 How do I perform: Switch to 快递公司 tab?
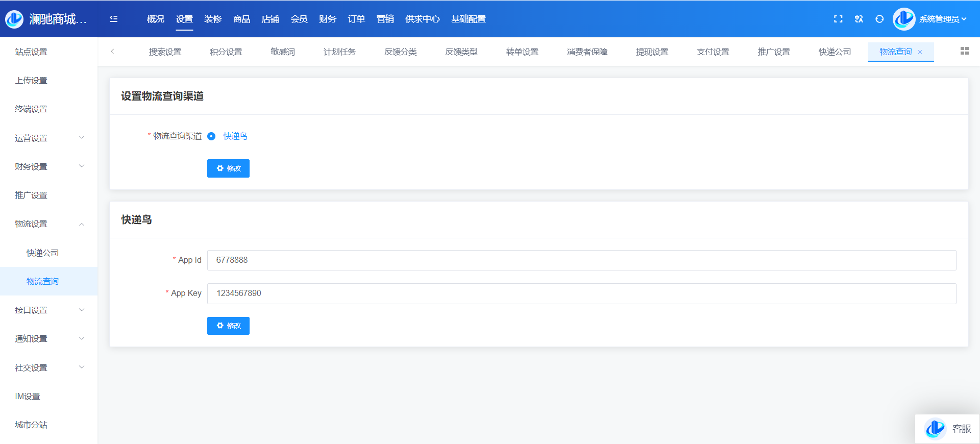coord(835,52)
